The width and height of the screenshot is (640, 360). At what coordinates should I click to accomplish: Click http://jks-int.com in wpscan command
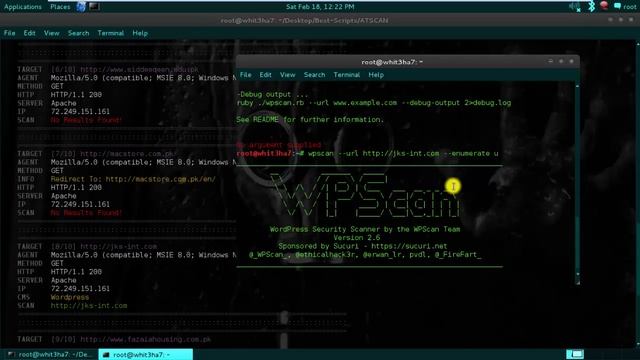coord(401,153)
